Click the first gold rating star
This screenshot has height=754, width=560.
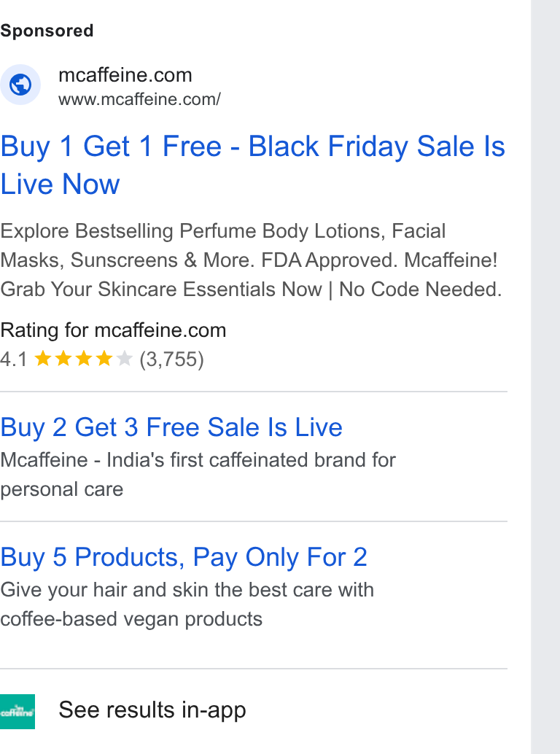(x=43, y=359)
